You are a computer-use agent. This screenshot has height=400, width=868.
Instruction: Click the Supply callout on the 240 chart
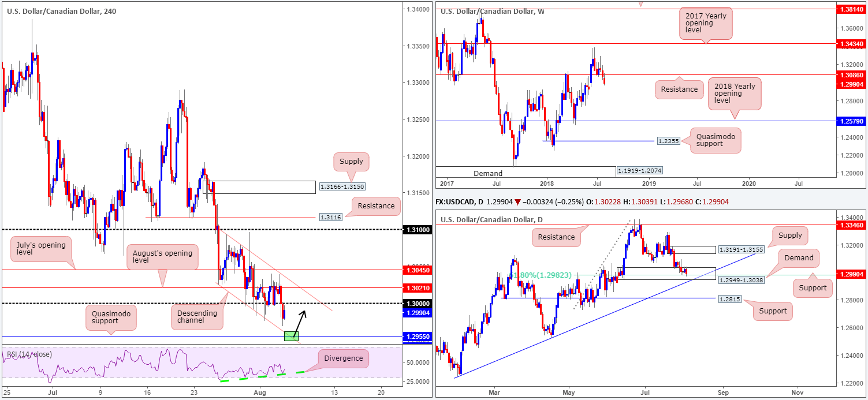point(351,162)
